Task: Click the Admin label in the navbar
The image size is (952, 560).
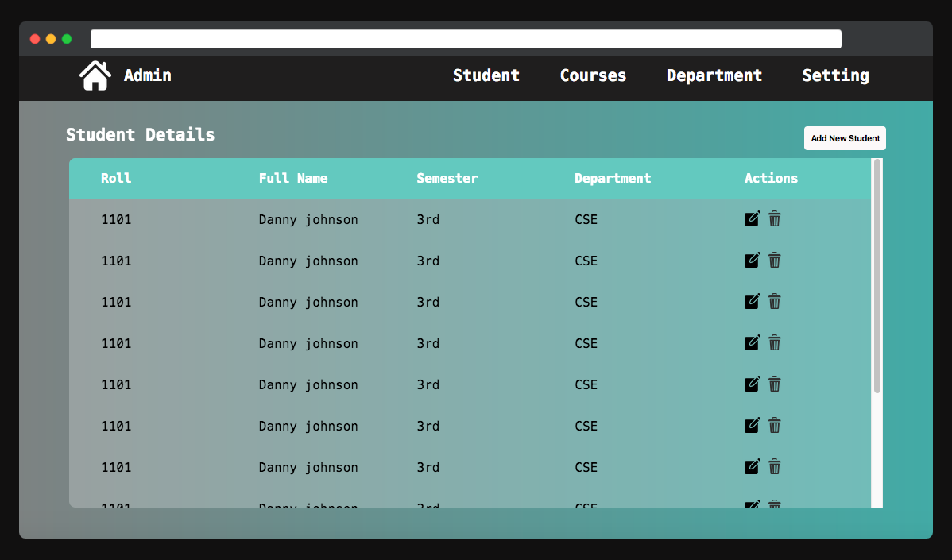Action: tap(147, 75)
